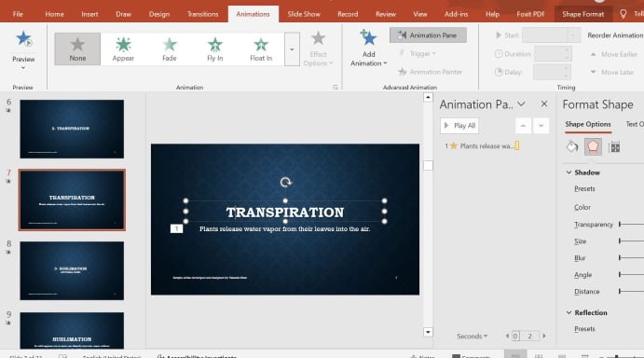Select slide 8 thumbnail
Image resolution: width=644 pixels, height=358 pixels.
[x=72, y=270]
